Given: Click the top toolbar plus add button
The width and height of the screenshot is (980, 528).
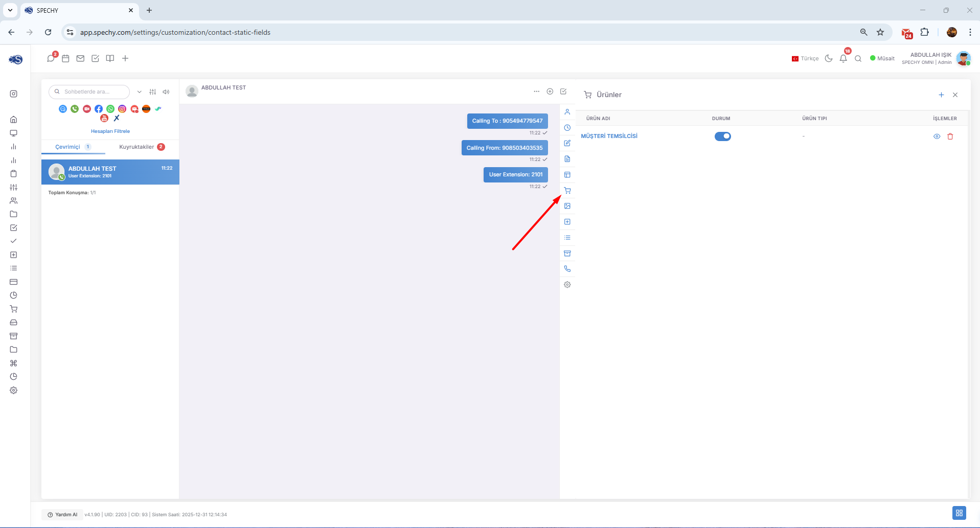Looking at the screenshot, I should (x=125, y=59).
